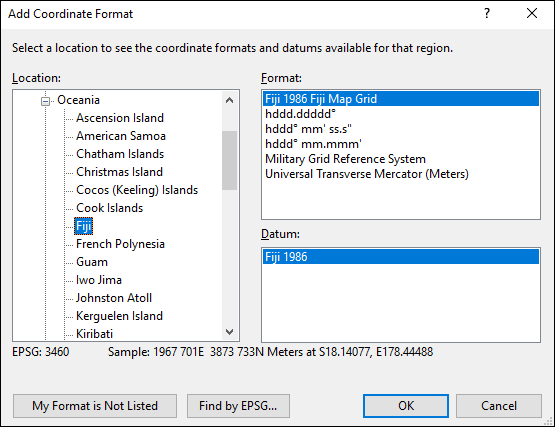555x427 pixels.
Task: Choose Universal Transverse Mercator (Meters)
Action: tap(401, 174)
